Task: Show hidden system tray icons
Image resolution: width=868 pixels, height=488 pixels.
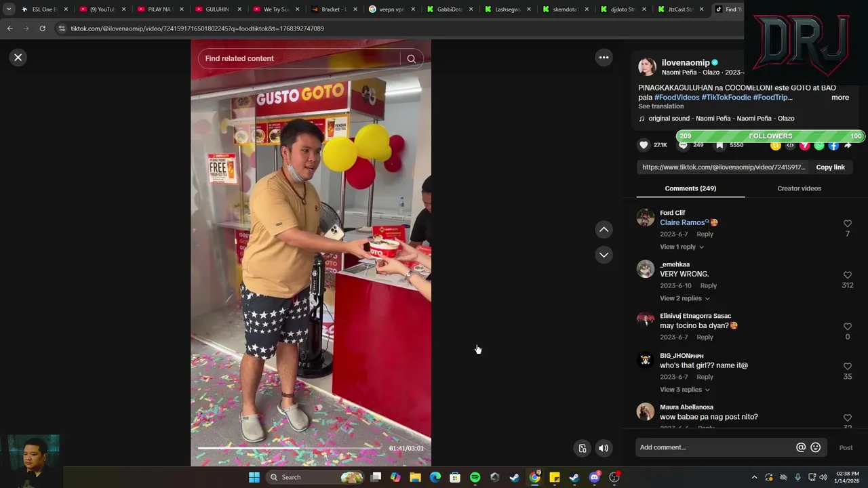Action: click(754, 477)
